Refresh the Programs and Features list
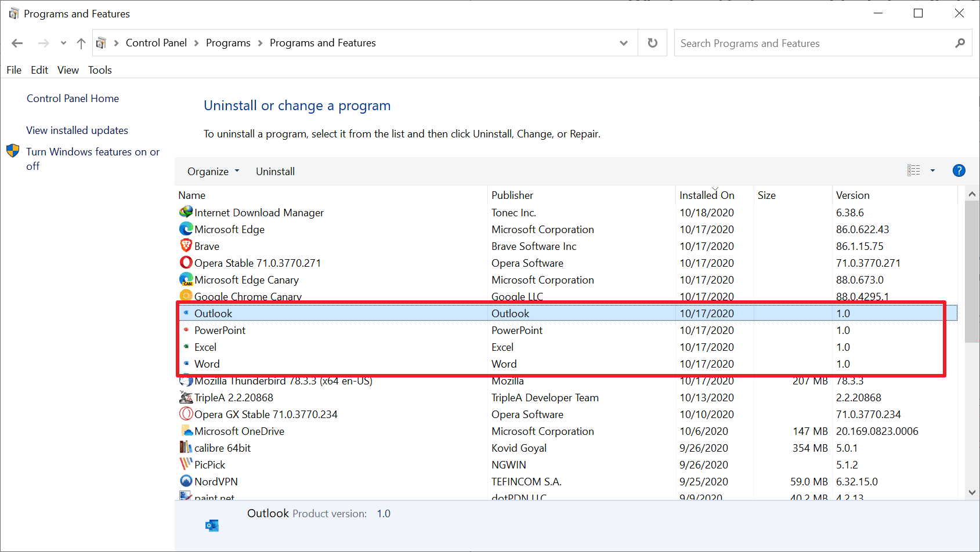 pos(653,43)
